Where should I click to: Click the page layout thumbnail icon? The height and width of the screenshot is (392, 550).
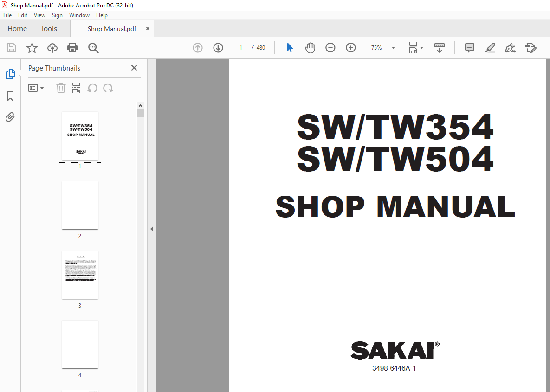76,88
